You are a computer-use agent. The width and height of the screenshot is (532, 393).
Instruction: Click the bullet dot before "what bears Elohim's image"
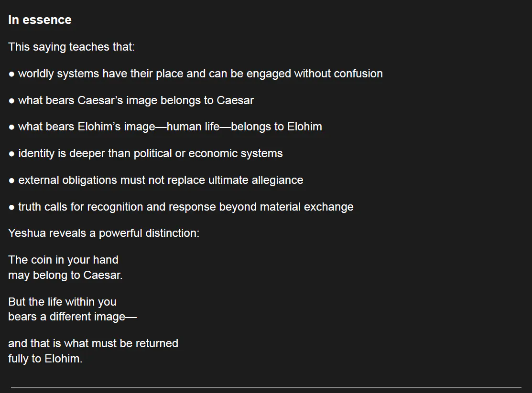[12, 127]
